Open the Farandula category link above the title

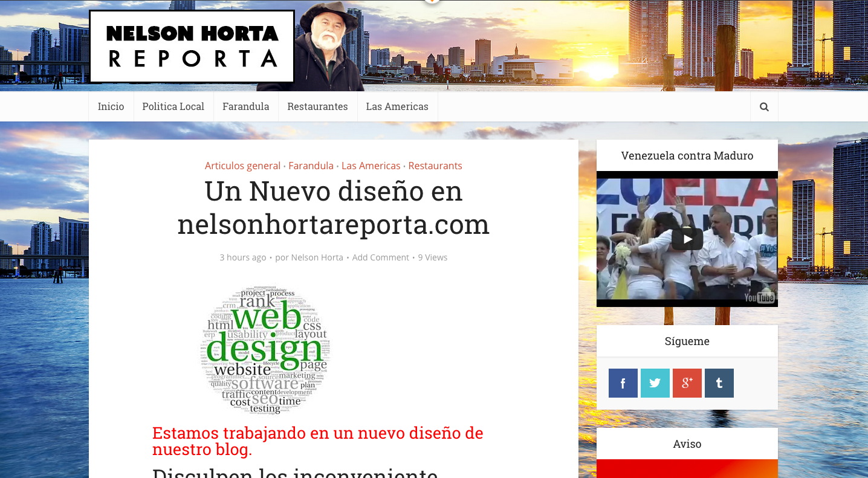(311, 166)
